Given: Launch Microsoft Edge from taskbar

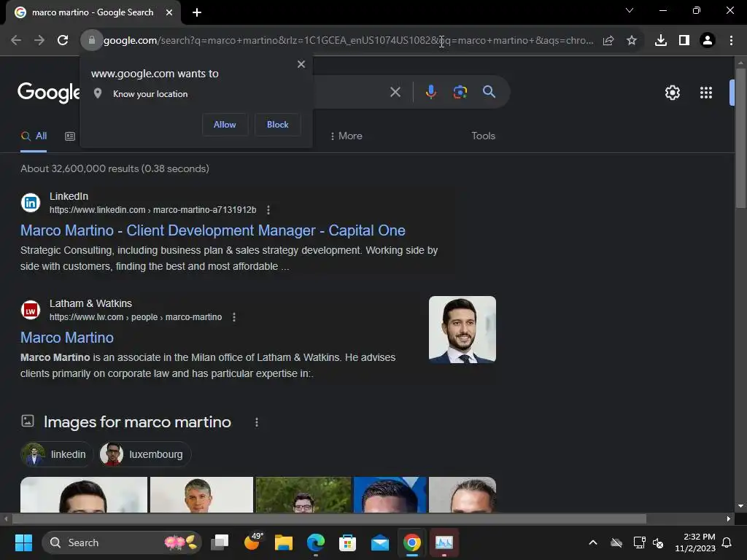Looking at the screenshot, I should coord(315,542).
